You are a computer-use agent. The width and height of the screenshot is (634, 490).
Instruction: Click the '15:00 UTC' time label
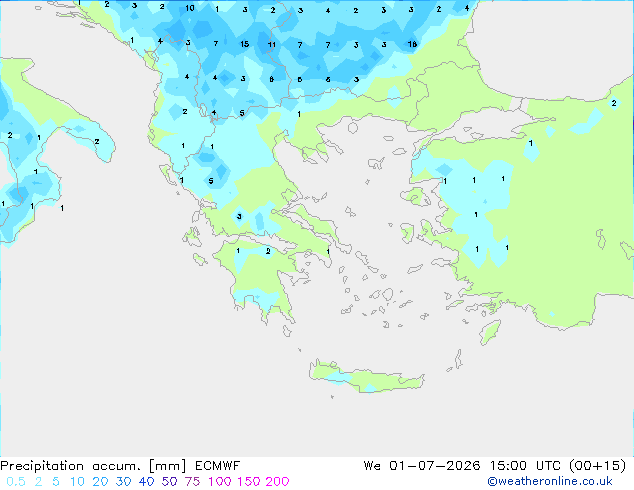(x=525, y=466)
